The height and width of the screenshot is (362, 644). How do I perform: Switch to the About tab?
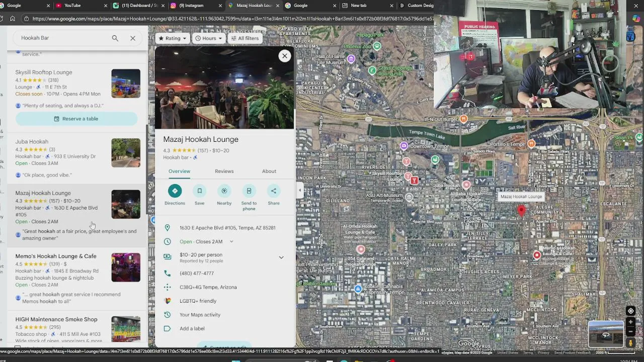pyautogui.click(x=269, y=171)
